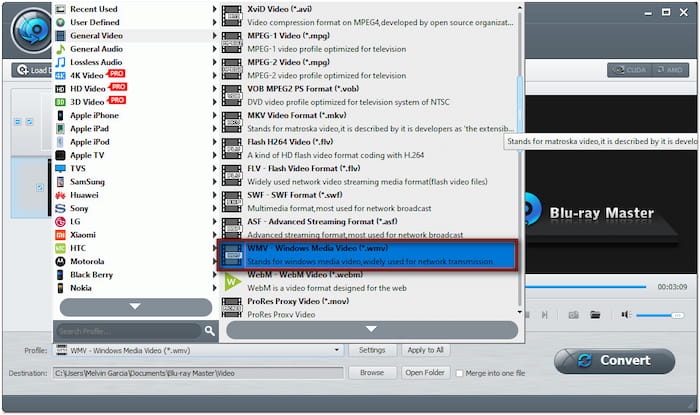Image resolution: width=700 pixels, height=415 pixels.
Task: Open the snapshot folder icon
Action: click(x=595, y=314)
